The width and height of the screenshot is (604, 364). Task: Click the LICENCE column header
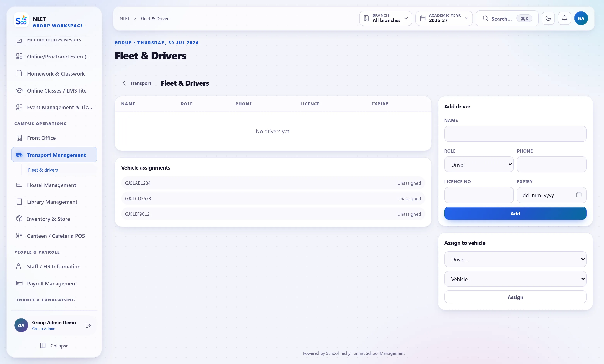(x=310, y=104)
